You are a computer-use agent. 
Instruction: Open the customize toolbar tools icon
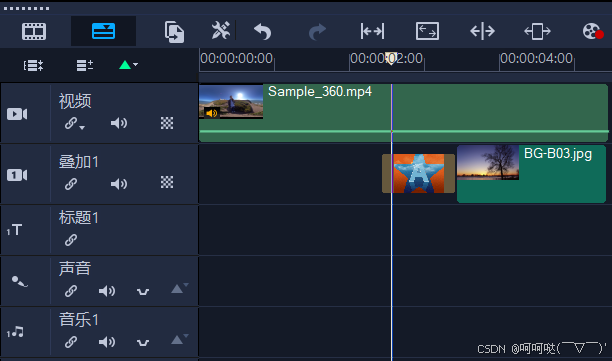[221, 30]
